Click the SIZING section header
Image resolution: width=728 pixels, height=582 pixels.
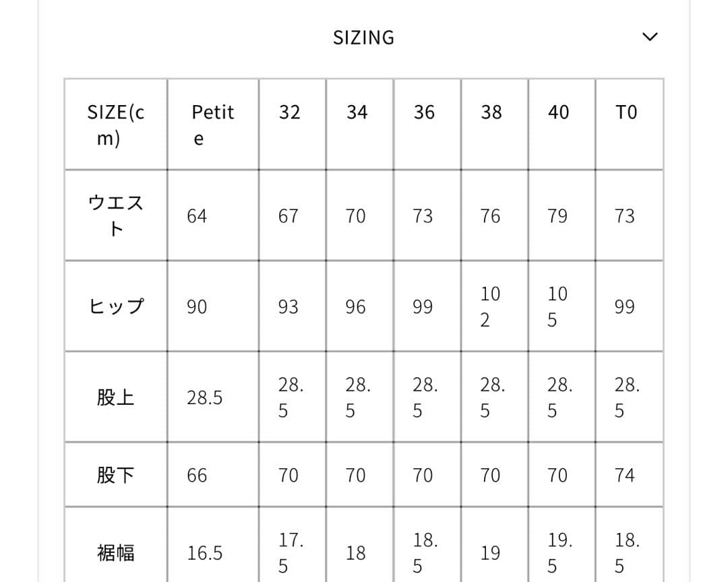[363, 37]
